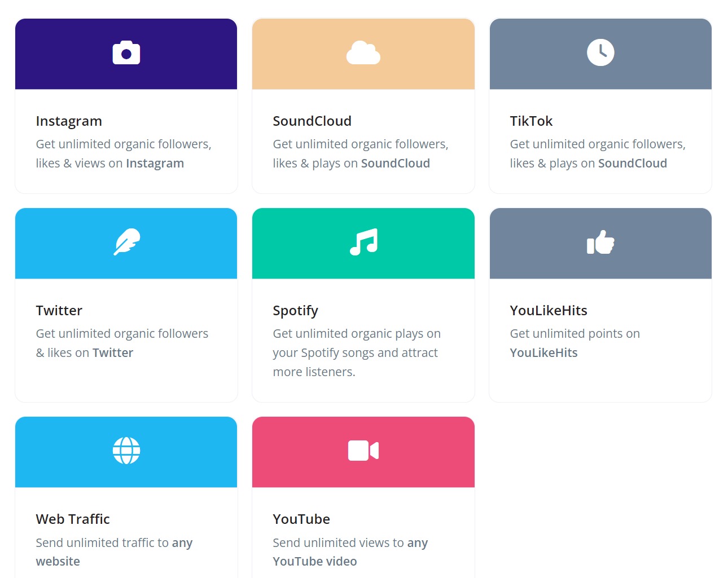Viewport: 728px width, 578px height.
Task: Click the globe icon on Web Traffic card
Action: point(126,451)
